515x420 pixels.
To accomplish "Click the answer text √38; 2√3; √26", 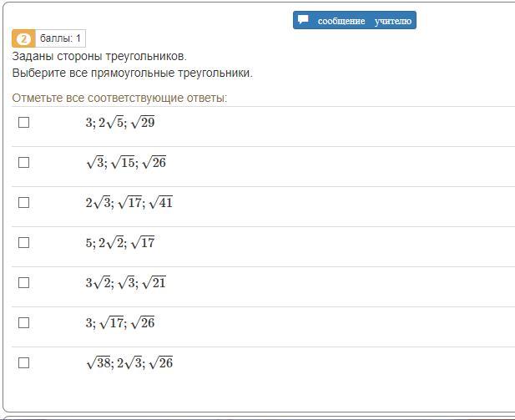I will (129, 363).
